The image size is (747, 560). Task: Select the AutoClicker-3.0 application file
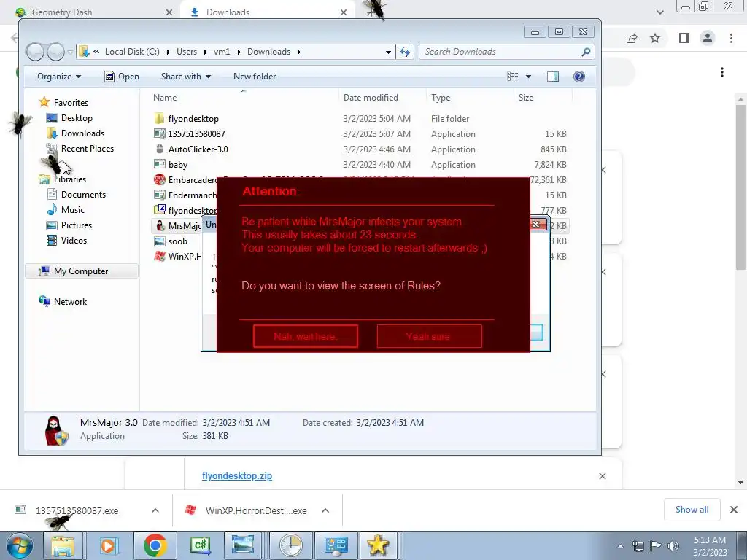click(198, 149)
